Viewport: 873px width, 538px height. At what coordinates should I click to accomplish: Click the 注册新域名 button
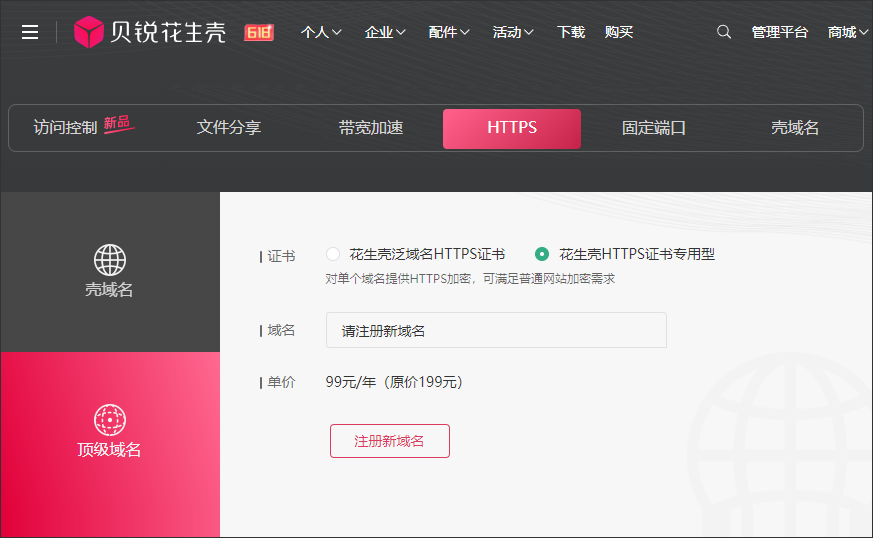click(390, 441)
